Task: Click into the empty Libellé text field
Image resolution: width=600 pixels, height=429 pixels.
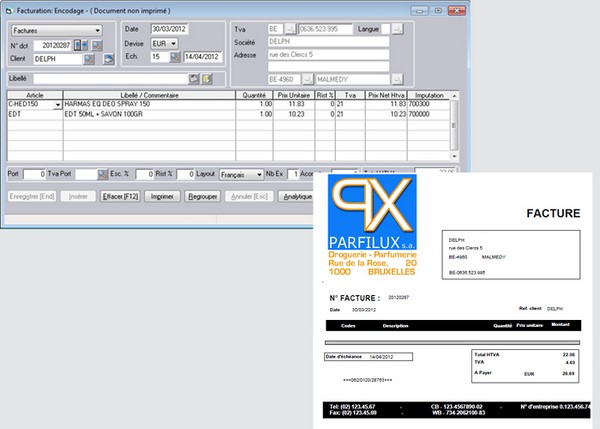Action: [x=111, y=79]
